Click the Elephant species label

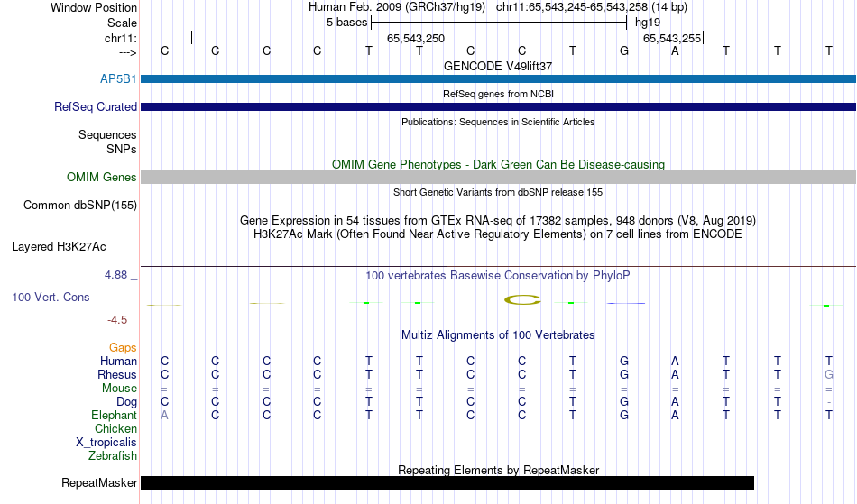tap(114, 416)
